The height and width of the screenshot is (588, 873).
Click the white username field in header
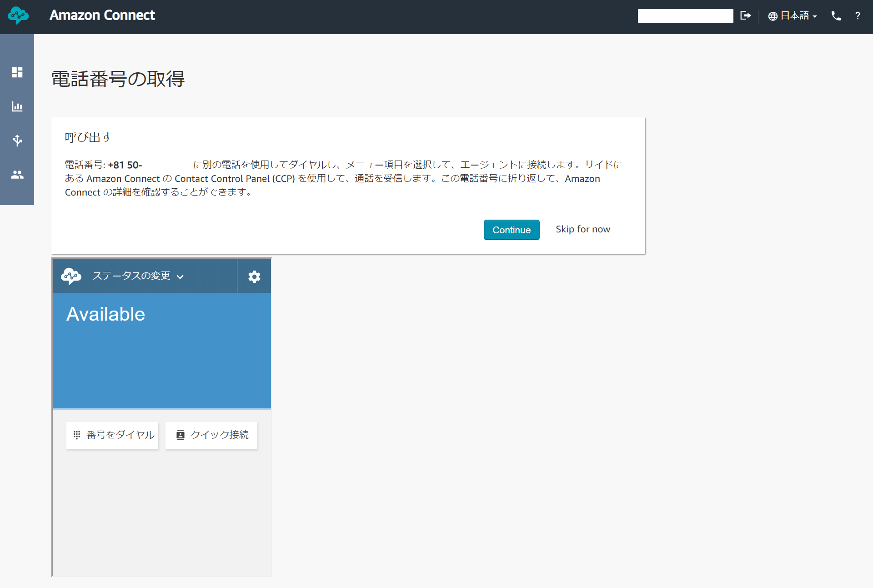(685, 16)
